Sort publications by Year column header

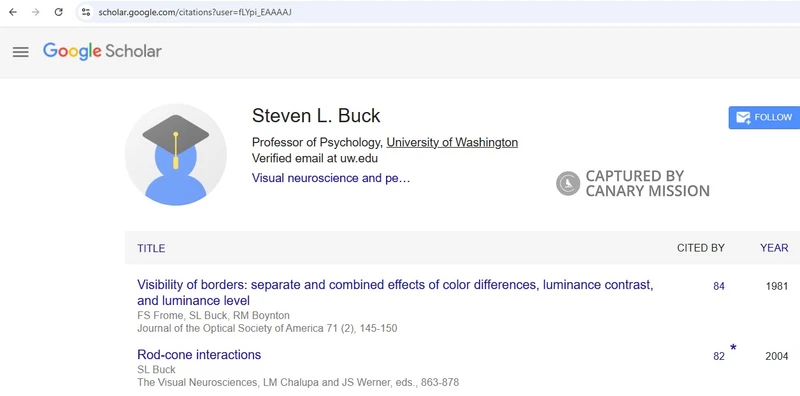[774, 248]
